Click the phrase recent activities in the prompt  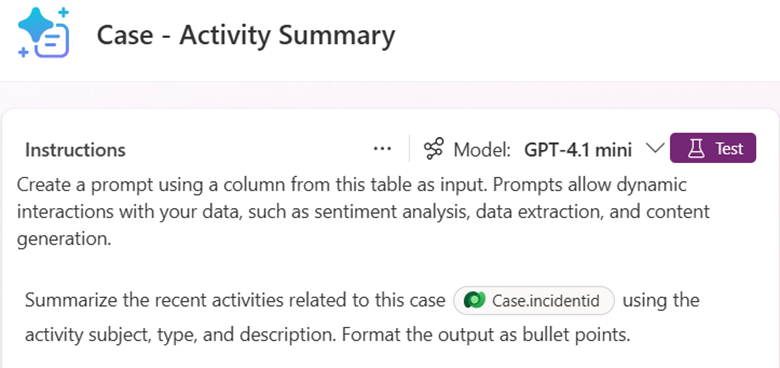coord(209,301)
